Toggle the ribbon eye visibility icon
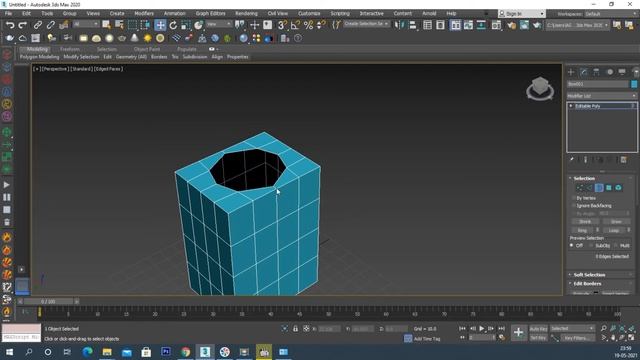The width and height of the screenshot is (640, 360). point(211,49)
